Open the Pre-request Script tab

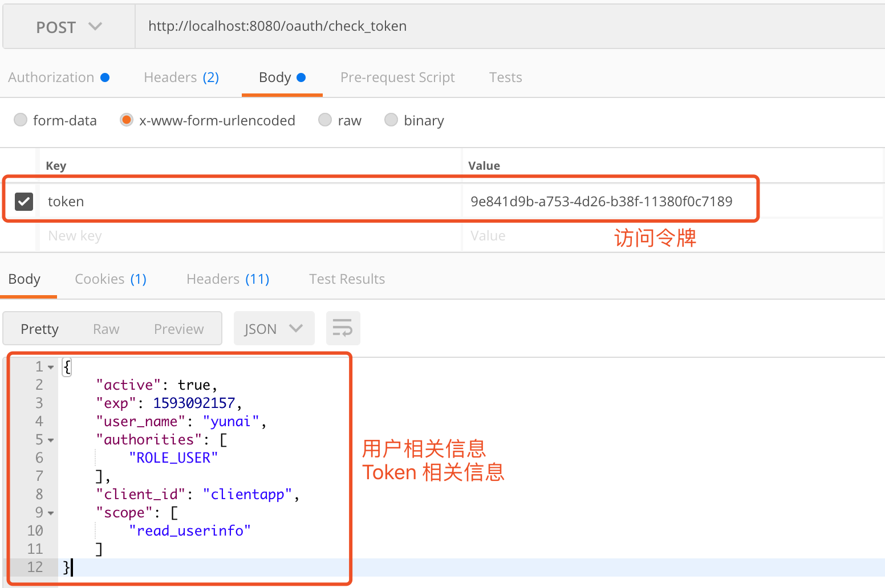click(x=397, y=77)
